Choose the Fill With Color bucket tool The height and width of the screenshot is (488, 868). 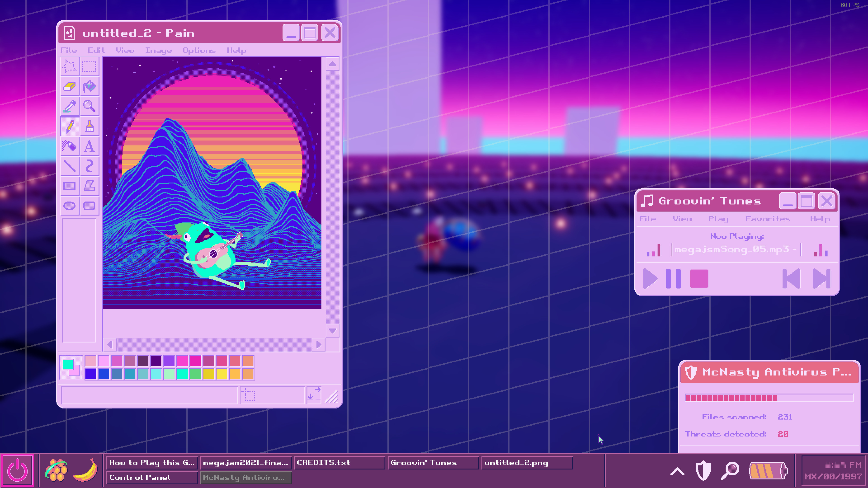pyautogui.click(x=90, y=87)
